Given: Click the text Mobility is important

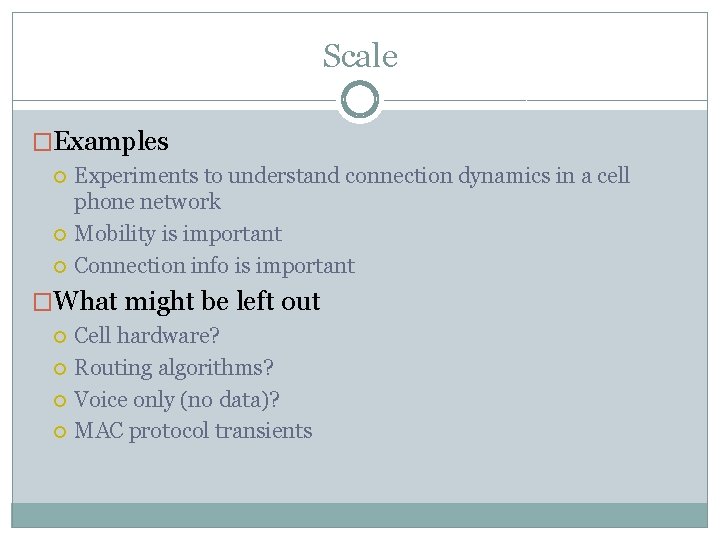Looking at the screenshot, I should click(178, 234).
